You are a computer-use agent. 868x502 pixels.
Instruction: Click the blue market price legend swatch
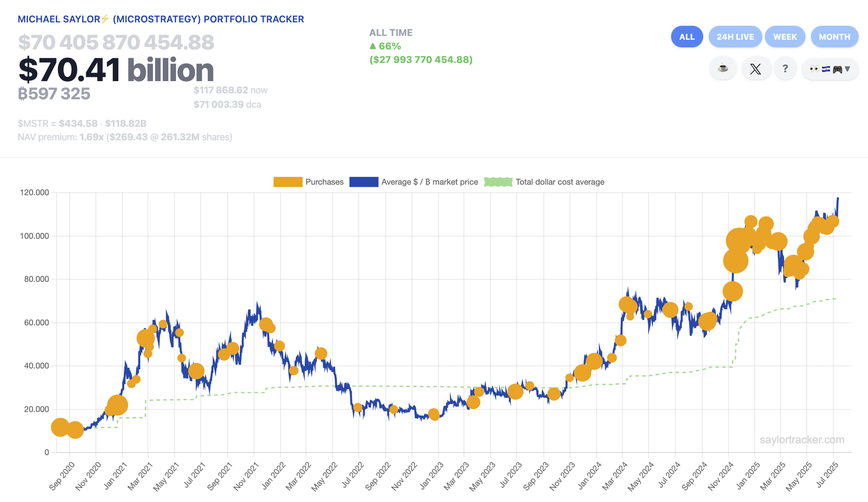(363, 182)
